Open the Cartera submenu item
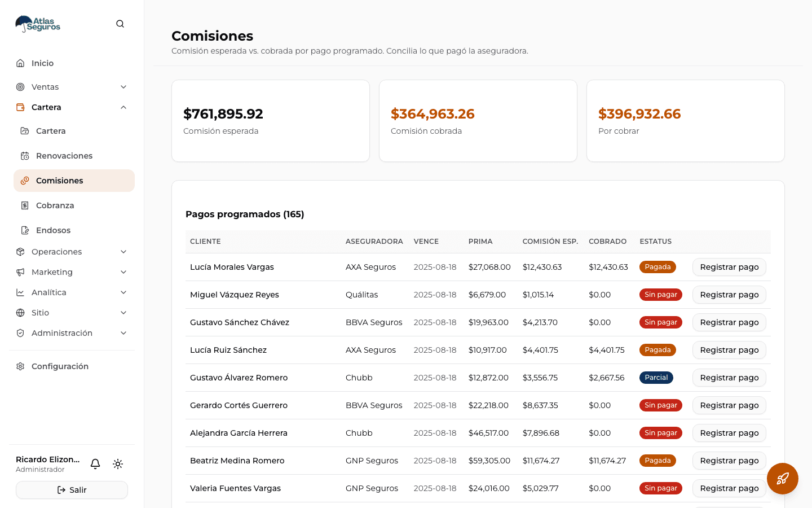The width and height of the screenshot is (812, 508). [74, 131]
